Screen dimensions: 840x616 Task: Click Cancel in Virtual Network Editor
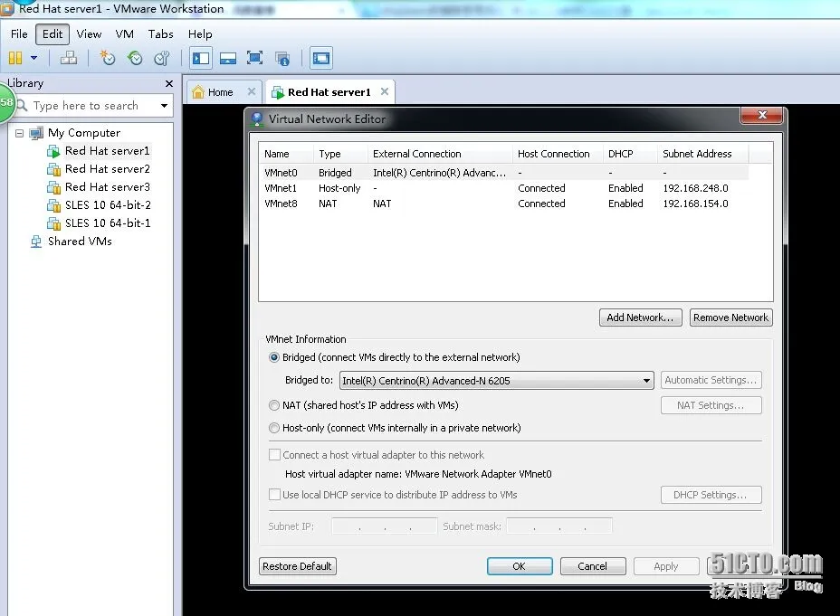[x=593, y=566]
